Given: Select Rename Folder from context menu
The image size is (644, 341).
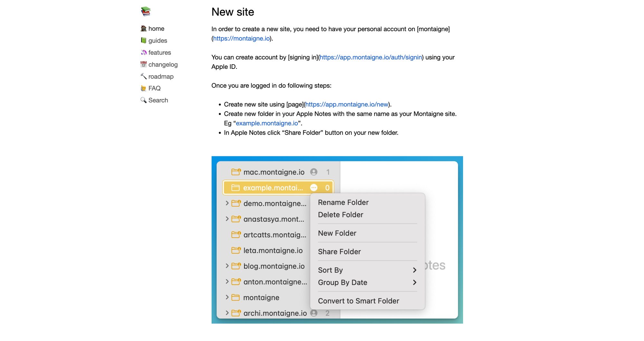Looking at the screenshot, I should tap(343, 202).
